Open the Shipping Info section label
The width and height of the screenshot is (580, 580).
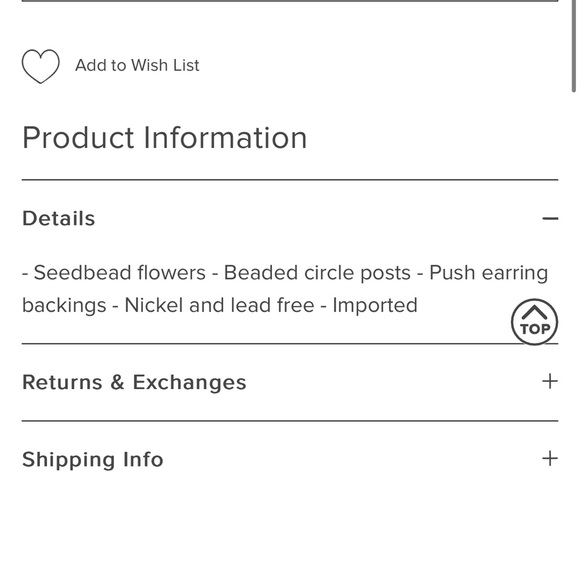(x=93, y=460)
